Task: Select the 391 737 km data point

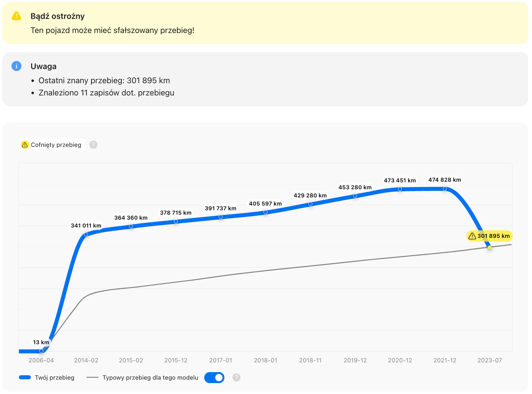Action: [221, 217]
